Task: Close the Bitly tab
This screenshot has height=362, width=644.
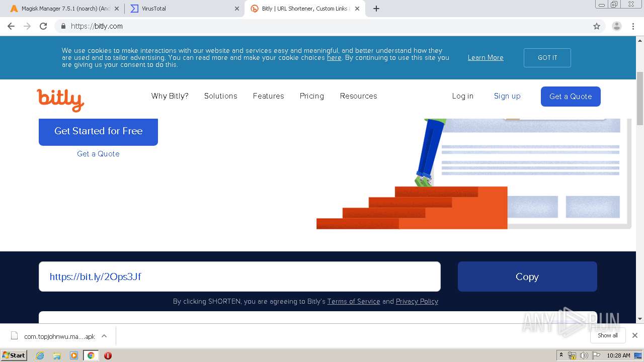Action: point(357,9)
